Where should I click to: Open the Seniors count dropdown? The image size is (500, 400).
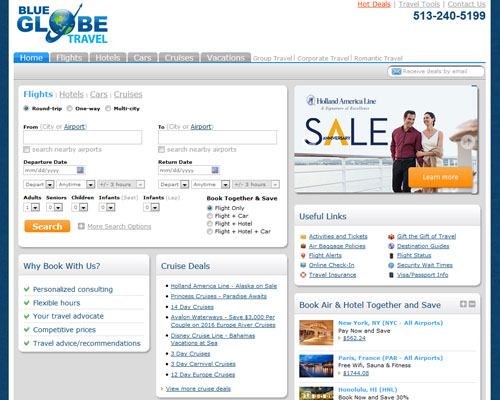coord(55,207)
